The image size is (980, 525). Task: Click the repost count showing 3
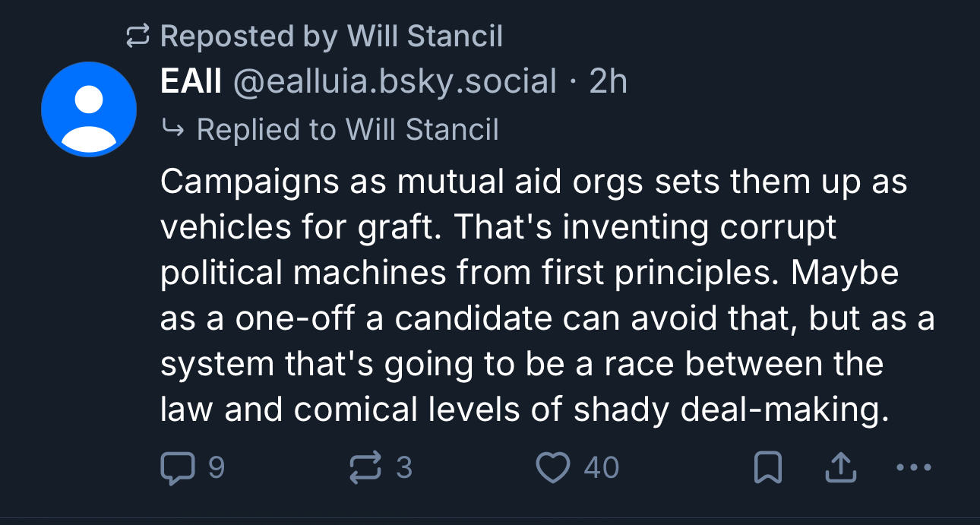pos(404,468)
